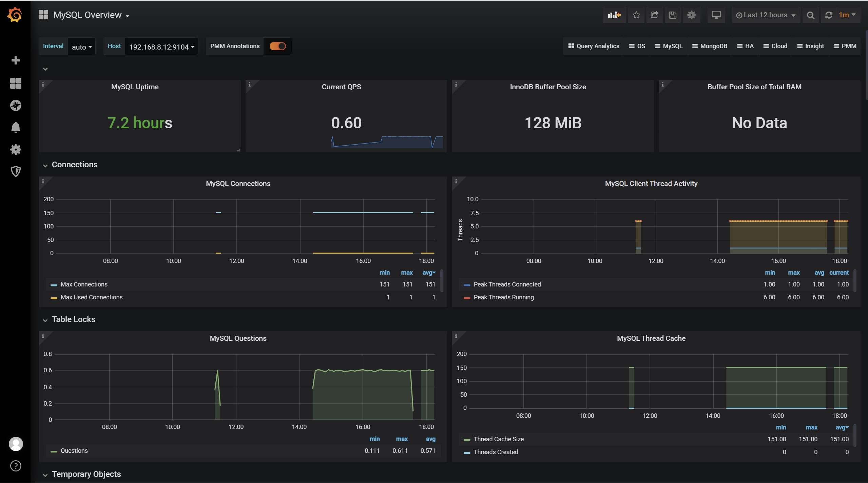Open MySQL Connections panel title menu
This screenshot has width=868, height=483.
[238, 184]
